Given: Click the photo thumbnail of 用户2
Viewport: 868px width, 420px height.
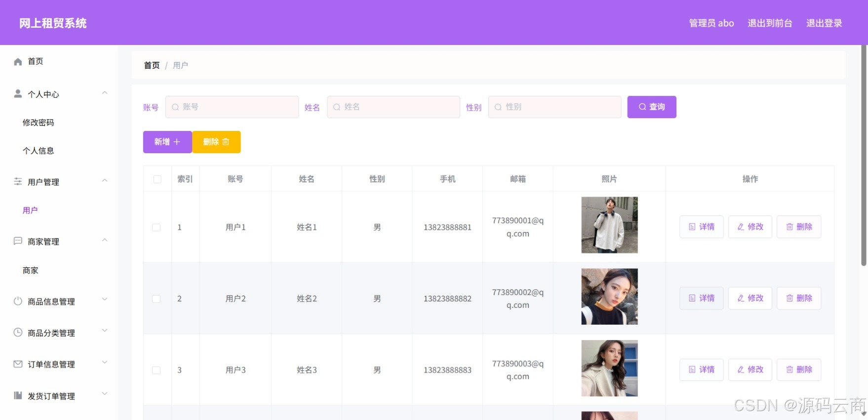Looking at the screenshot, I should coord(609,296).
